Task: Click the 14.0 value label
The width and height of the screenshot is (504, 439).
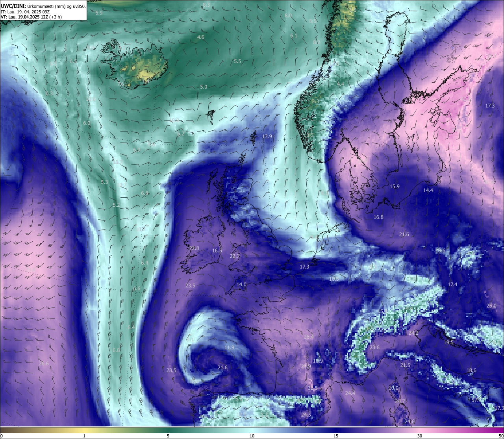Action: coord(241,284)
